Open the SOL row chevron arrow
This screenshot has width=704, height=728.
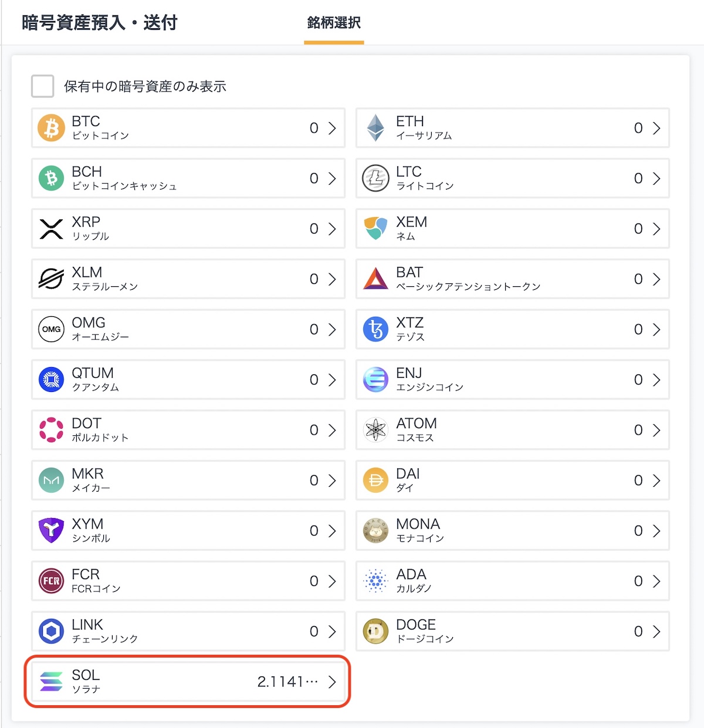click(x=333, y=682)
